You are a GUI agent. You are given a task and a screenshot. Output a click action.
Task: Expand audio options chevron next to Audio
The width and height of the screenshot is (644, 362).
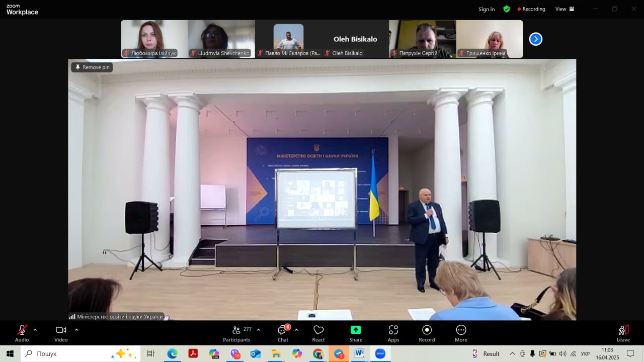35,330
